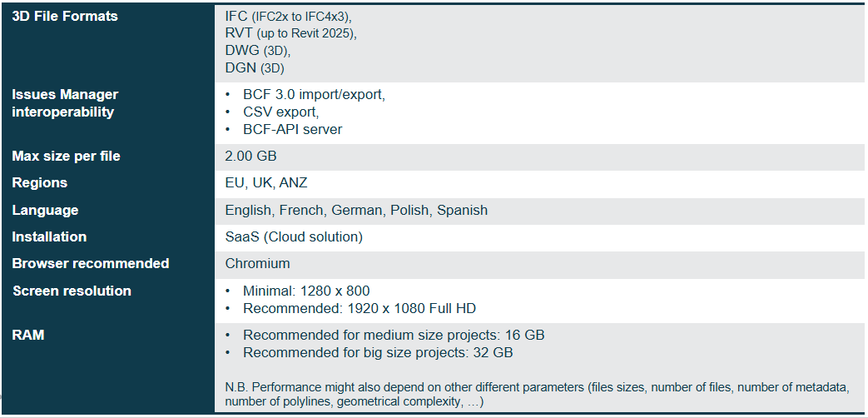Click the list of supported languages
Viewport: 868px width, 418px height.
pos(356,210)
